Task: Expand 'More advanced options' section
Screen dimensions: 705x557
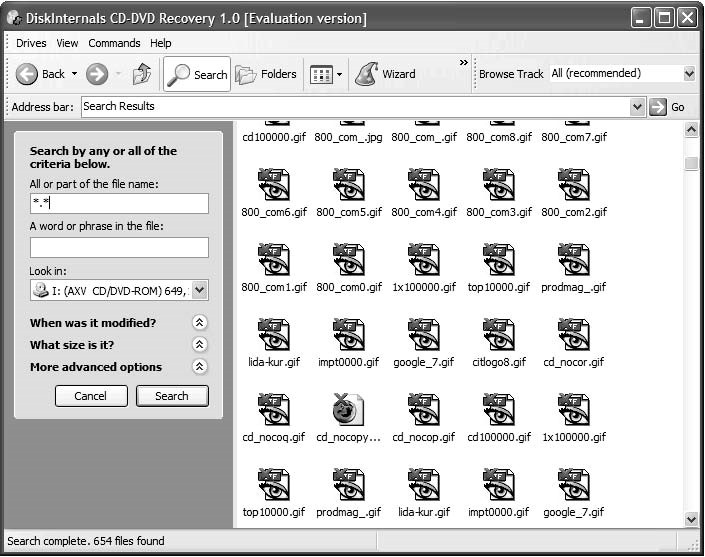Action: 199,367
